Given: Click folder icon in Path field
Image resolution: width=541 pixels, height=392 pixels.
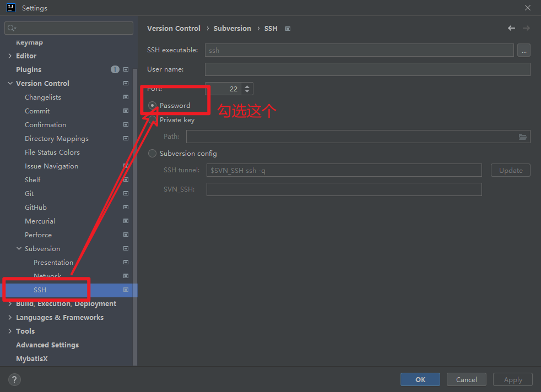Looking at the screenshot, I should [x=523, y=137].
